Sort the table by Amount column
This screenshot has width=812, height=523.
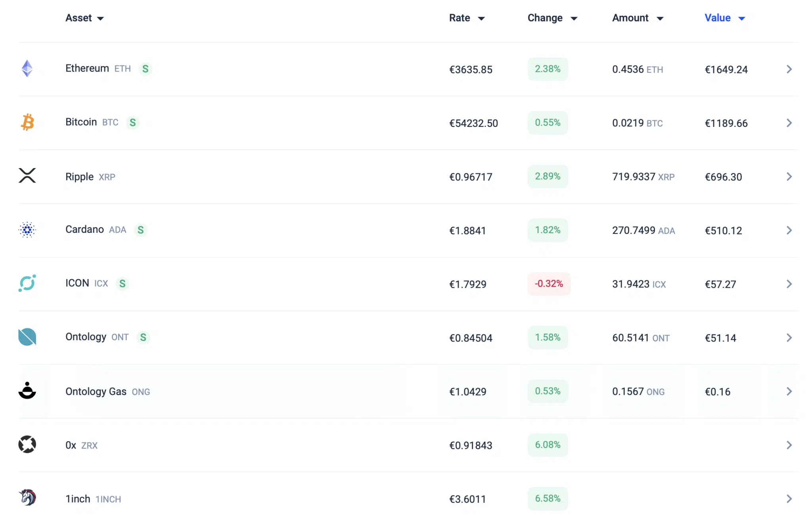pos(638,18)
